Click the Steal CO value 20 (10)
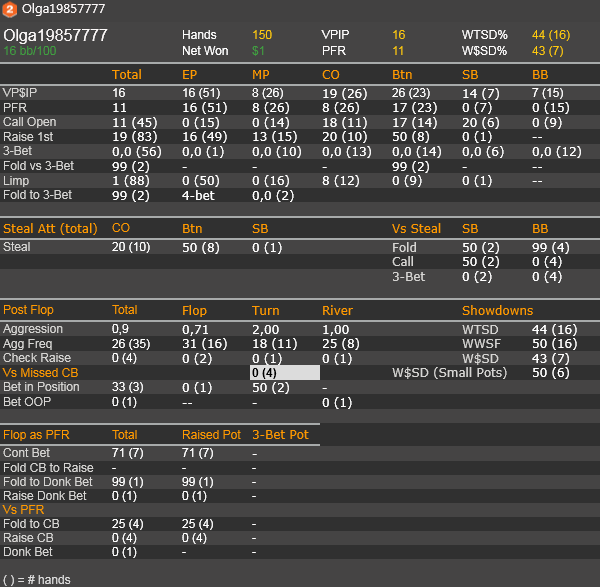Image resolution: width=600 pixels, height=587 pixels. [131, 247]
